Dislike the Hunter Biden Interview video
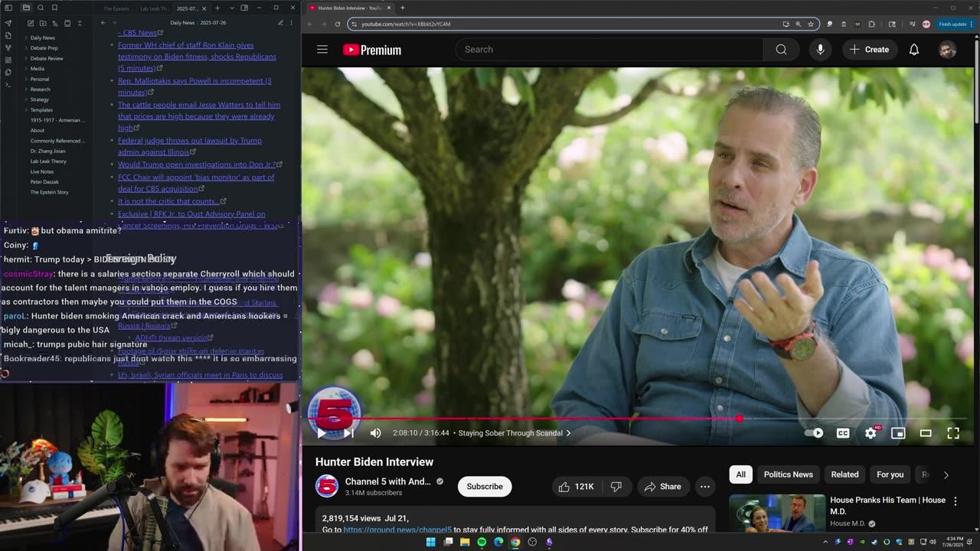 click(x=616, y=487)
